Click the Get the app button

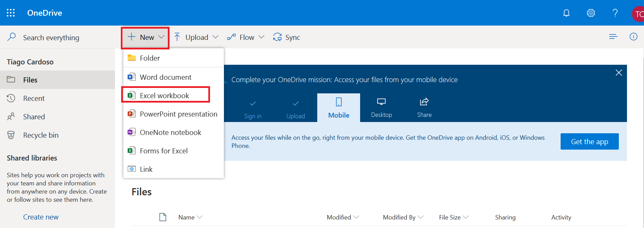[589, 141]
